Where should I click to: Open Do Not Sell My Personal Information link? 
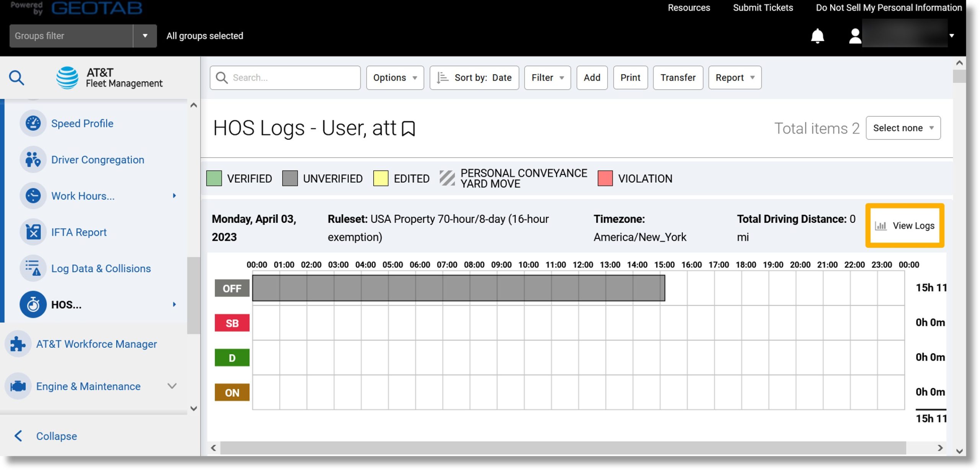point(889,8)
